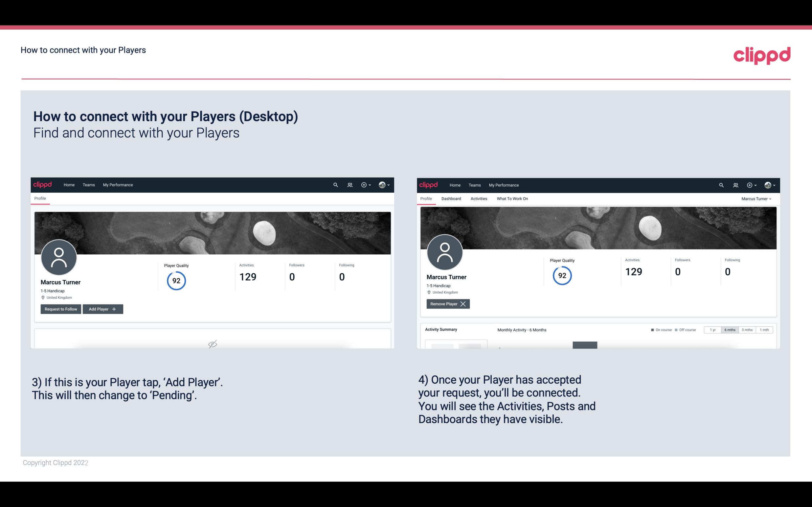Click the search icon in left screenshot navbar

pos(336,184)
